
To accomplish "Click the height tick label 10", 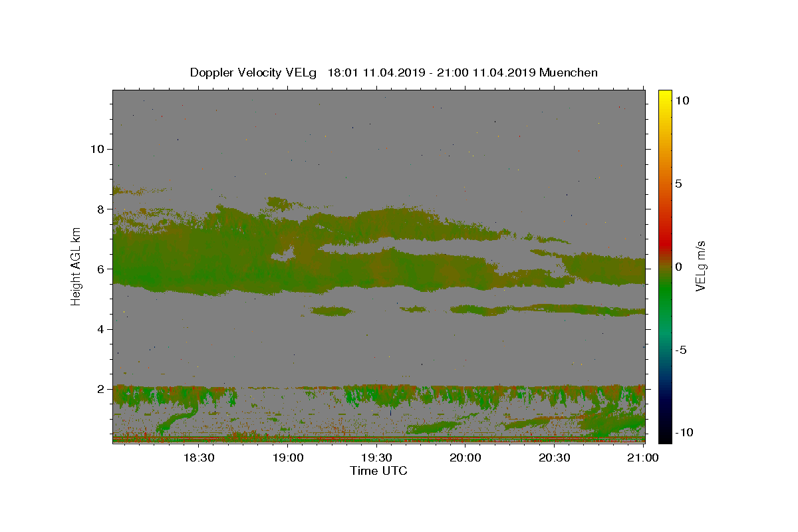I will coord(96,149).
